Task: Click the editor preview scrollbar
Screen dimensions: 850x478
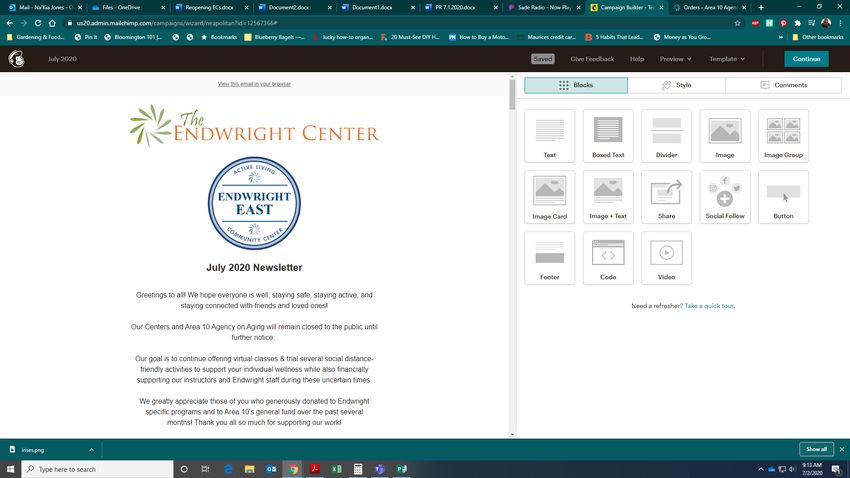Action: (x=512, y=95)
